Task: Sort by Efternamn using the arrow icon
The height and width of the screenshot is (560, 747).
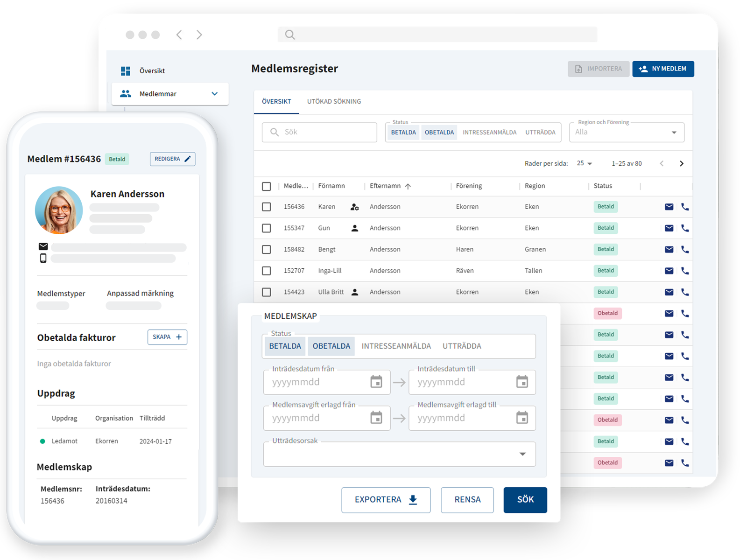Action: [x=408, y=186]
